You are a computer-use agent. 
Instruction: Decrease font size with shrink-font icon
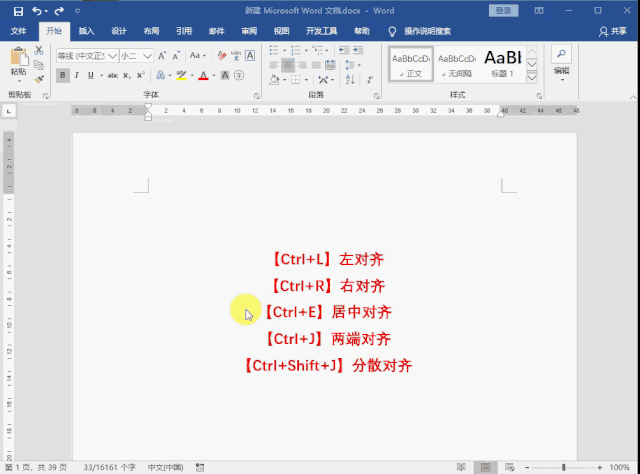tap(176, 56)
